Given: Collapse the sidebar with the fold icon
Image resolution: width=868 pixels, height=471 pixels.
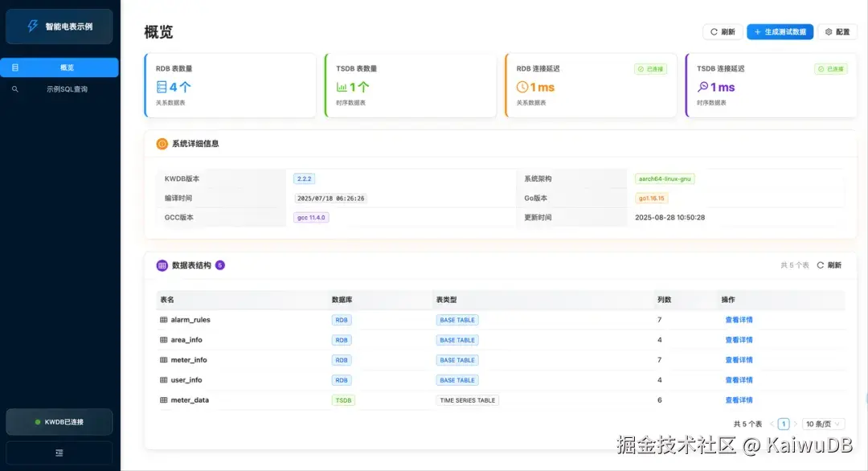Looking at the screenshot, I should point(59,453).
